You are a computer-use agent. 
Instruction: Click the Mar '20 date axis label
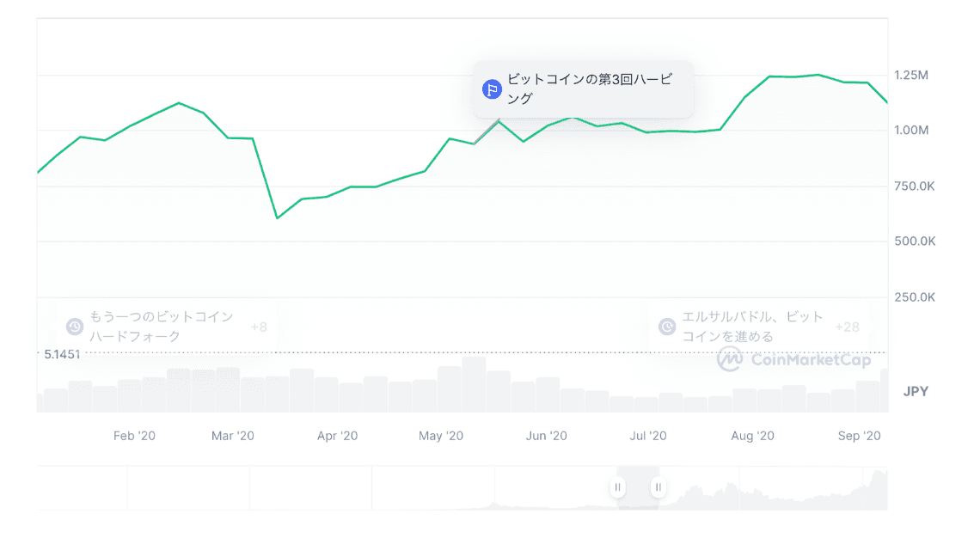pyautogui.click(x=233, y=436)
